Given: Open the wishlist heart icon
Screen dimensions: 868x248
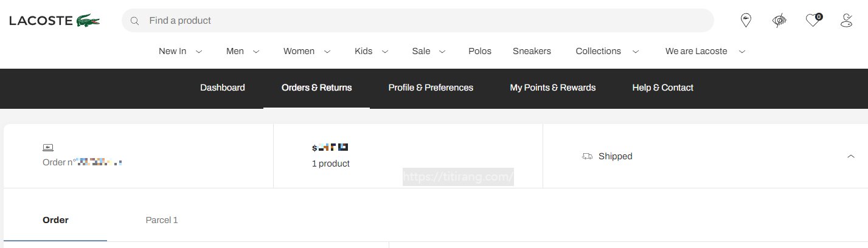Looking at the screenshot, I should 813,21.
